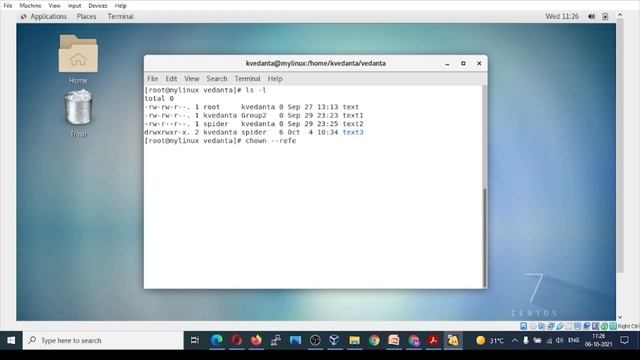
Task: Open the terminal window View menu
Action: tap(191, 79)
